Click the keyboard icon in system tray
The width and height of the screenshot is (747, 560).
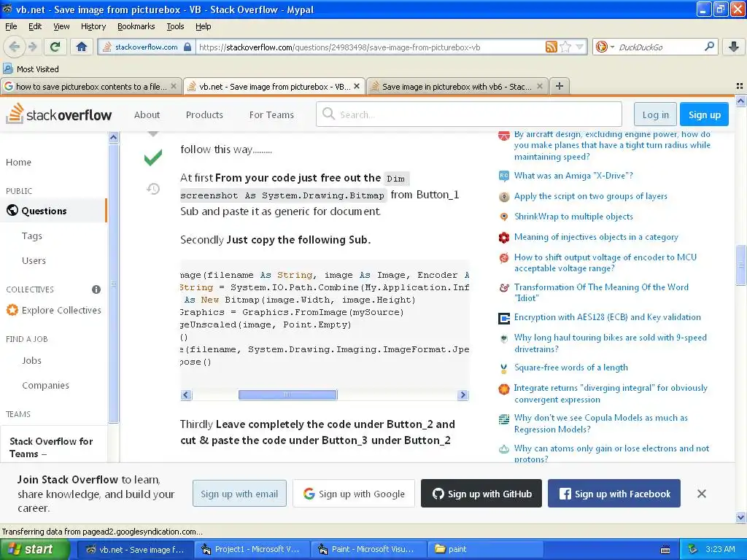(665, 550)
